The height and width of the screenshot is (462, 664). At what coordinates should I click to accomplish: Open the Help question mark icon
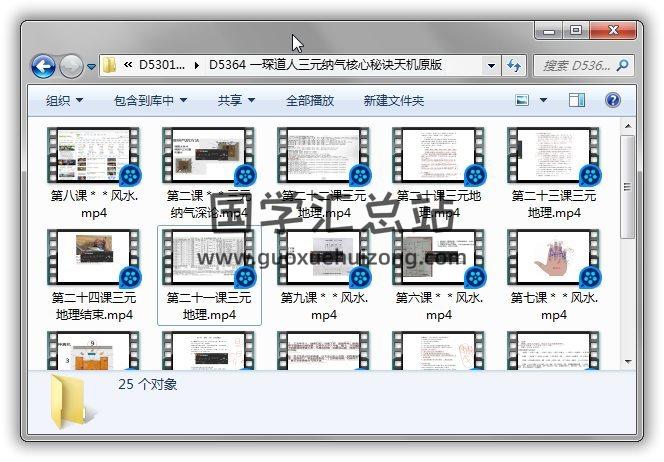(612, 100)
